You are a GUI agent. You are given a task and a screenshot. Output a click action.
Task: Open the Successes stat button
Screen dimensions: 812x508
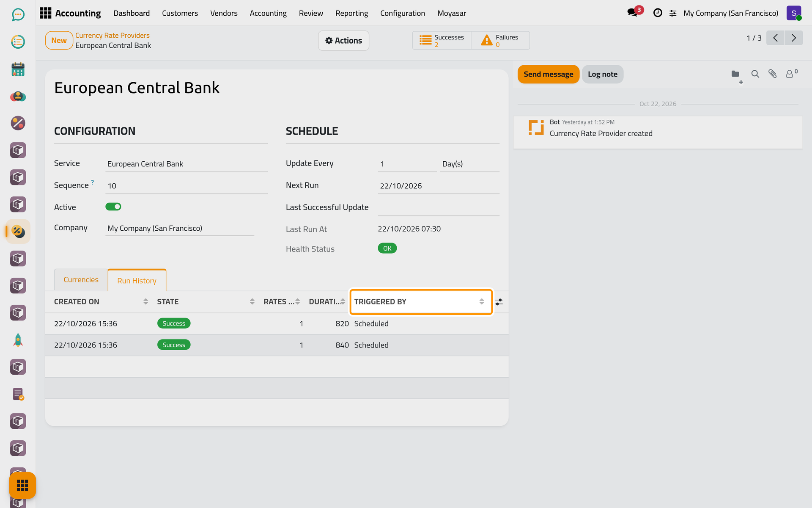pos(442,40)
